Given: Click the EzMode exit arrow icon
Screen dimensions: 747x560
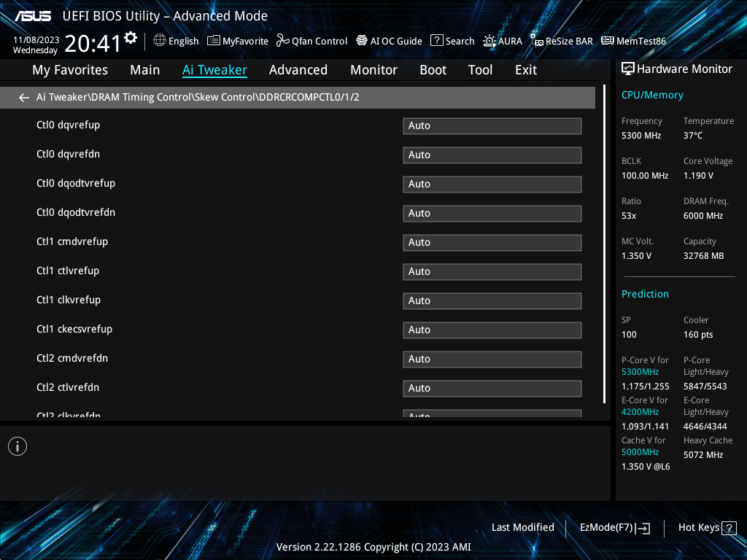Looking at the screenshot, I should [643, 528].
